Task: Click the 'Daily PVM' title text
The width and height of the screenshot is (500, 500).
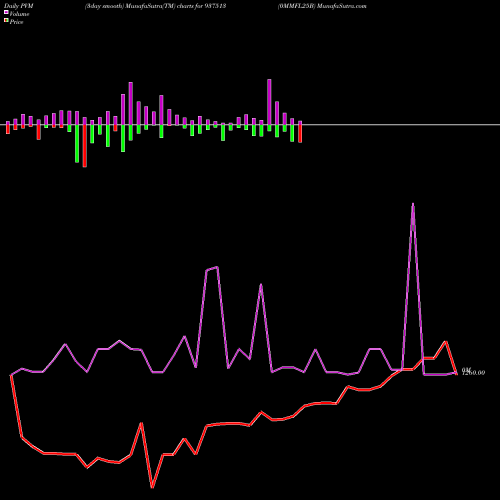Action: point(19,6)
